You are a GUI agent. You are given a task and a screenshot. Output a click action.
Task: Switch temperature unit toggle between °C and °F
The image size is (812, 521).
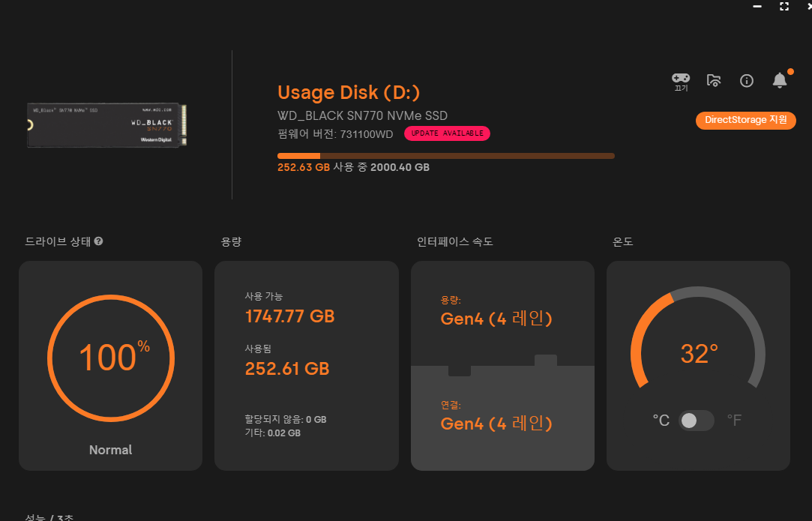696,420
